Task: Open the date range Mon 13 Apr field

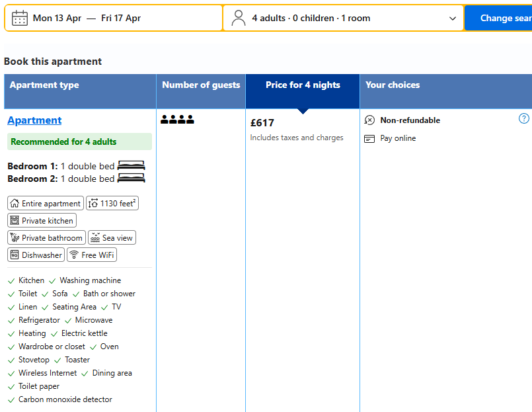Action: pos(114,18)
